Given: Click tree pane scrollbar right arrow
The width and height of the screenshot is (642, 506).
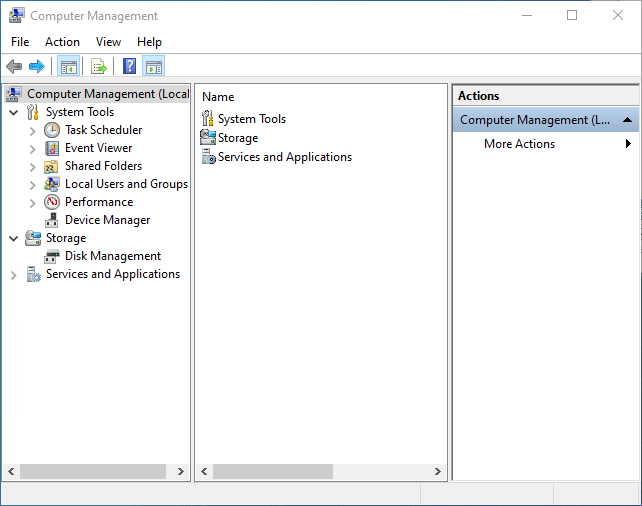Looking at the screenshot, I should (181, 472).
